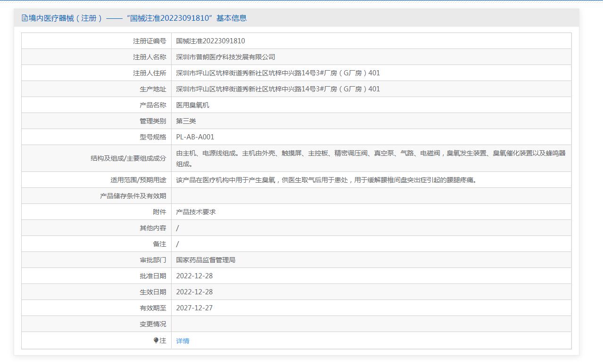603x364 pixels.
Task: Click the 注册人住所 address value
Action: click(x=278, y=73)
